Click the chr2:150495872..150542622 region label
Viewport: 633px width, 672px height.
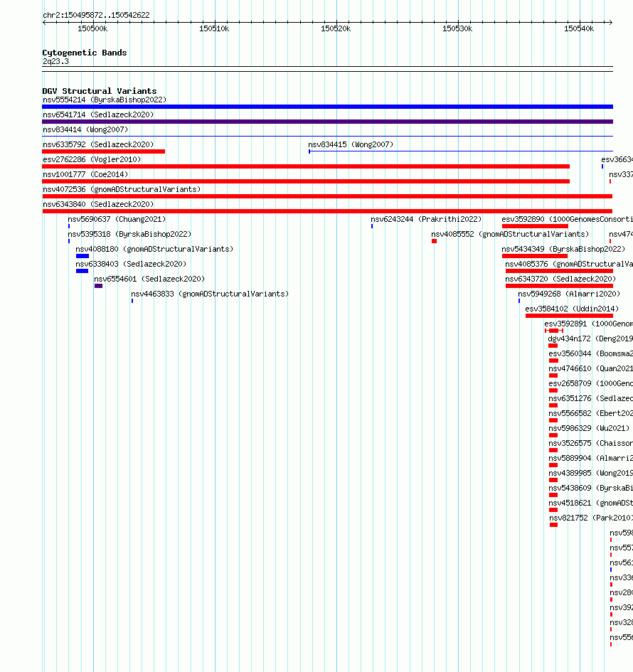[97, 15]
